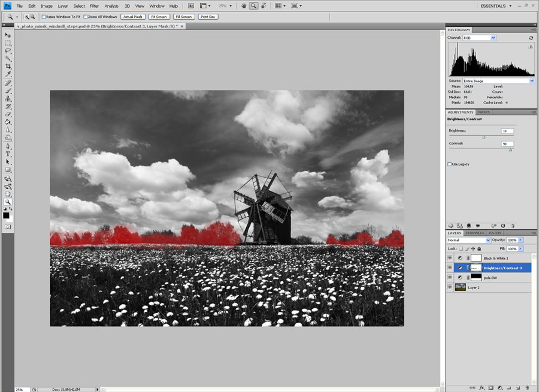Click the Brightness value input field
Image resolution: width=539 pixels, height=392 pixels.
pos(507,130)
